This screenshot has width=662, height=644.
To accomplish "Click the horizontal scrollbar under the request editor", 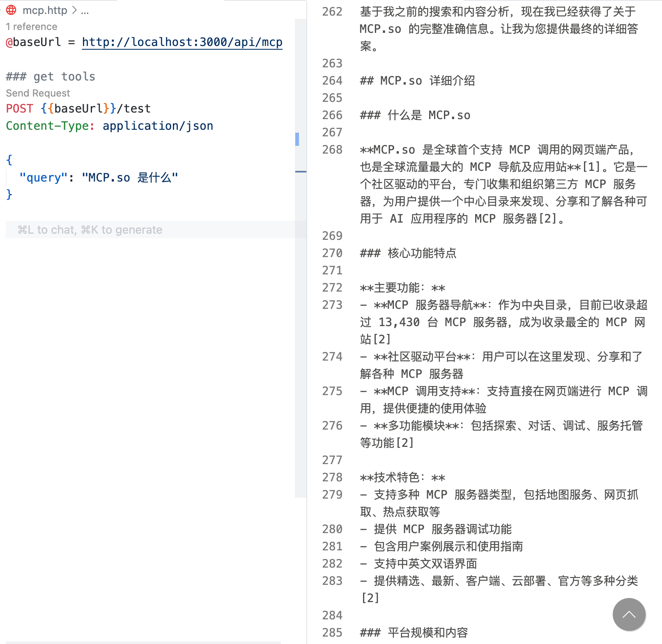I will [x=144, y=642].
